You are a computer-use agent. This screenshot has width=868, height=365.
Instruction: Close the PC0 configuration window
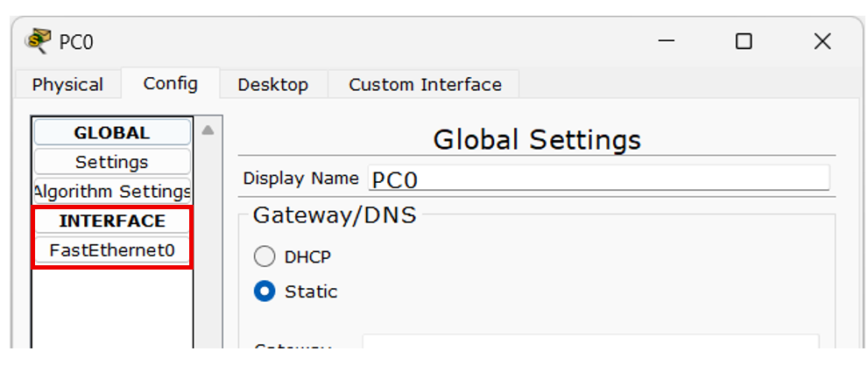point(822,41)
